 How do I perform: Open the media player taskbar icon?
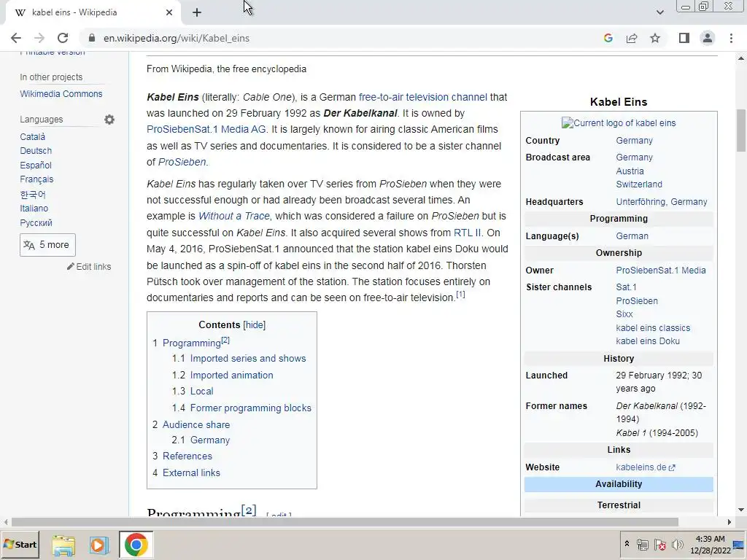coord(99,545)
